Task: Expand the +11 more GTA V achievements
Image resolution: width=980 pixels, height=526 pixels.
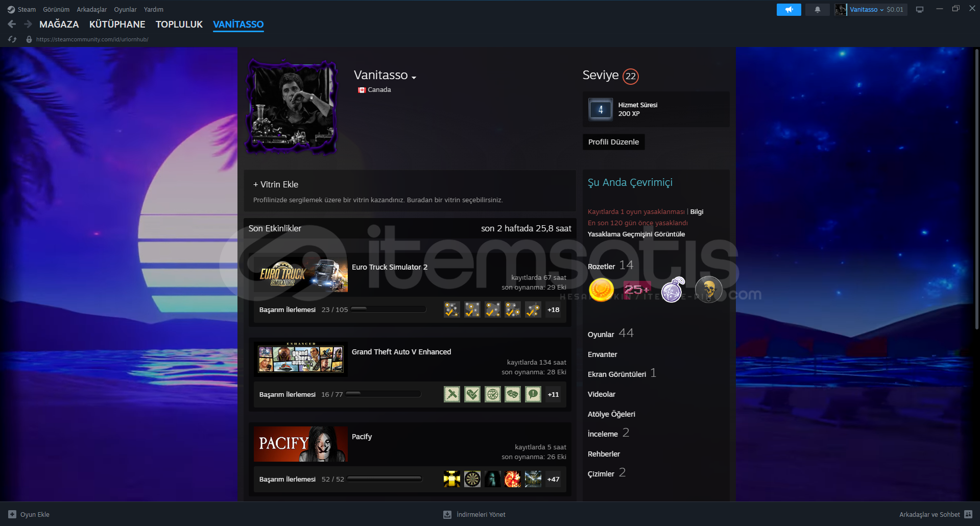Action: [554, 394]
